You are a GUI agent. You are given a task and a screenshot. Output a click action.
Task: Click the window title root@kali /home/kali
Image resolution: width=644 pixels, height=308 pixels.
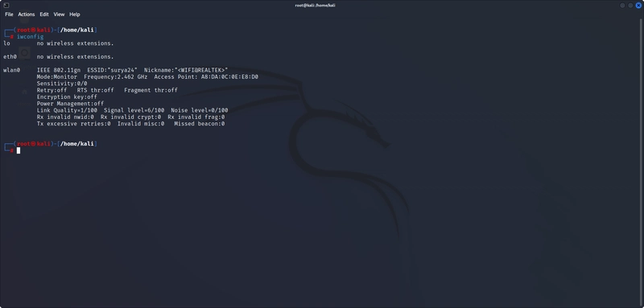click(x=315, y=6)
